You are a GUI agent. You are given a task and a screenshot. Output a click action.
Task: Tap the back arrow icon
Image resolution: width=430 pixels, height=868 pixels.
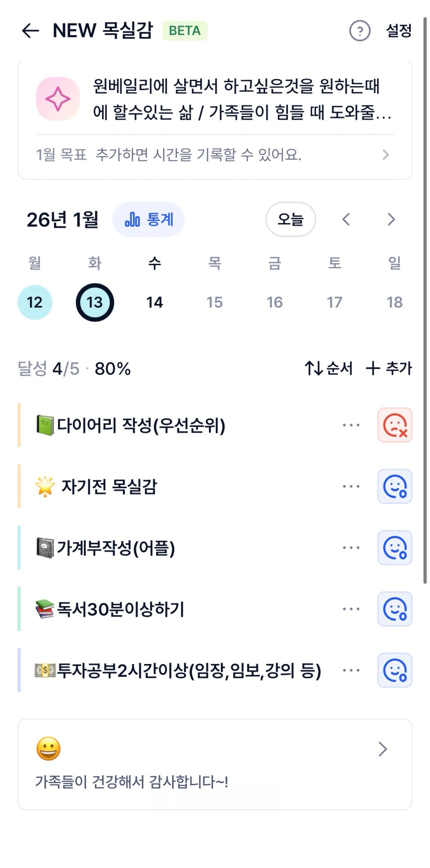point(30,31)
